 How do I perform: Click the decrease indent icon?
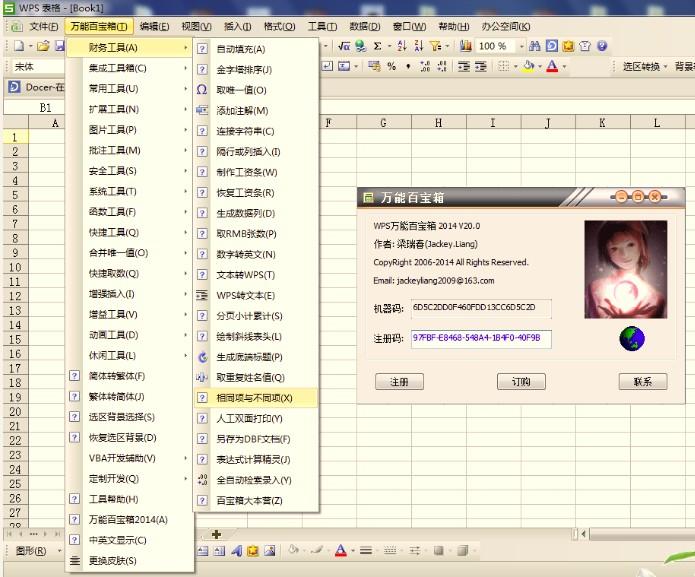[x=464, y=66]
